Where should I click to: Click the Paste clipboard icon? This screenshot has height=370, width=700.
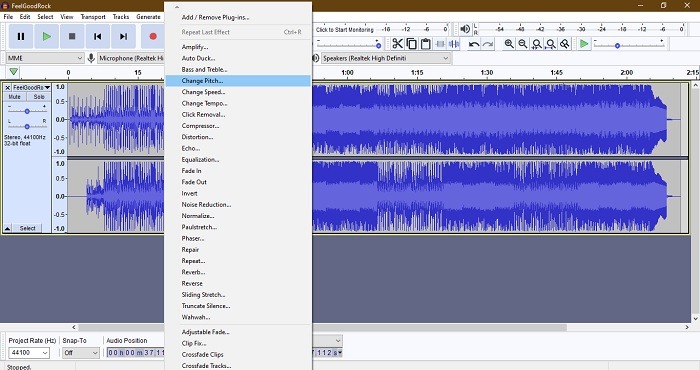426,44
